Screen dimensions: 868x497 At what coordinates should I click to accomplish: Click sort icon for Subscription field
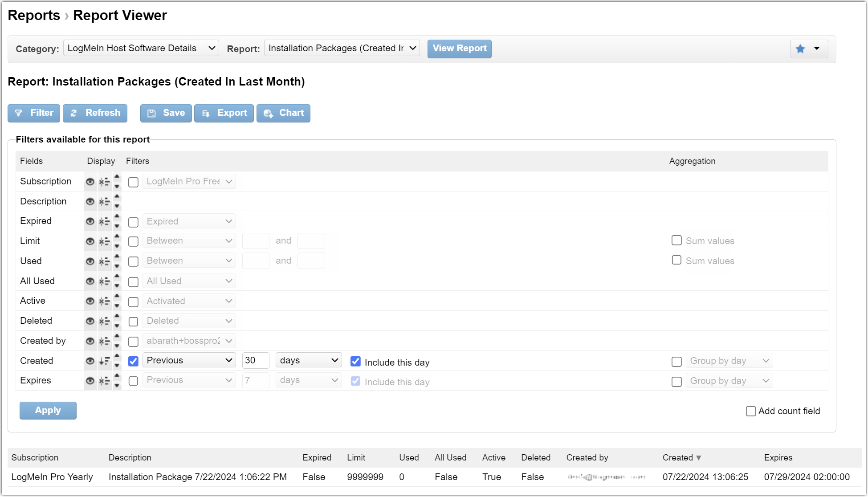104,182
